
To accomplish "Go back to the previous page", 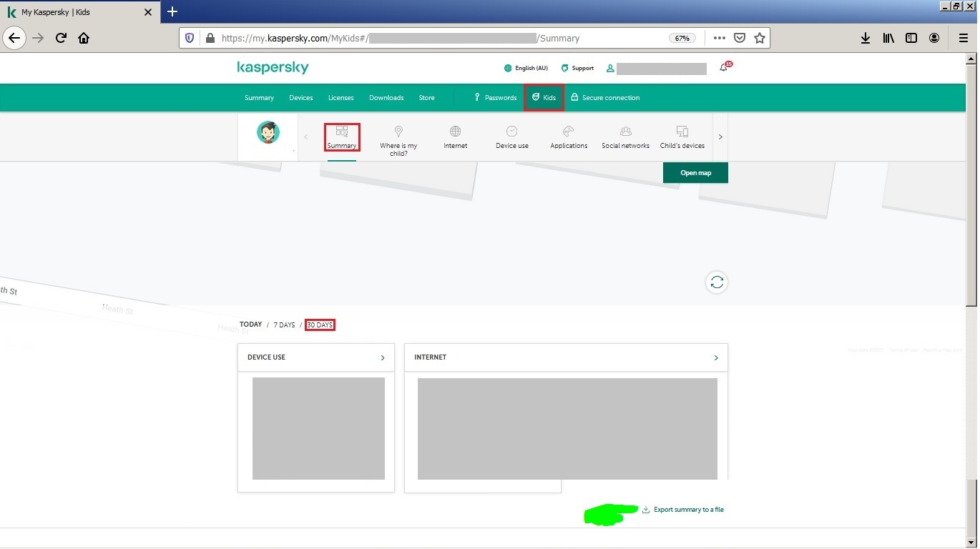I will pos(14,38).
